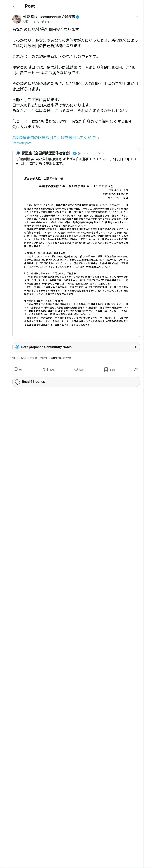Click the share upload icon
This screenshot has height=868, width=152.
(x=136, y=369)
